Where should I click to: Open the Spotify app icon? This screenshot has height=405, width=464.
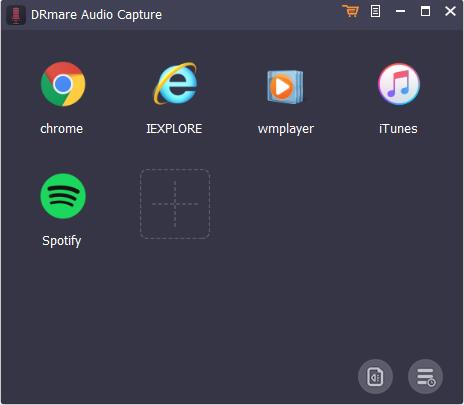(x=63, y=196)
